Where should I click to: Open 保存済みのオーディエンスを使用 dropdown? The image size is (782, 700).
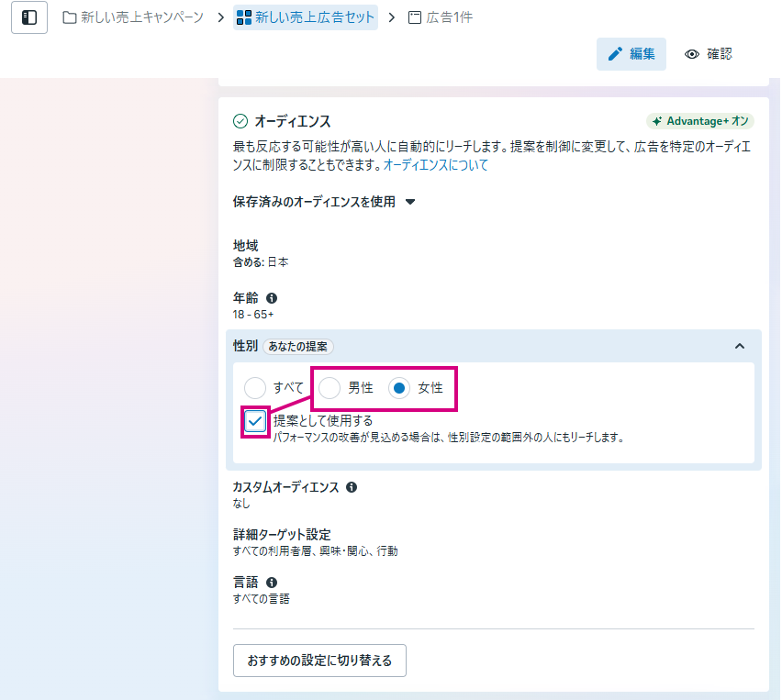(x=410, y=202)
